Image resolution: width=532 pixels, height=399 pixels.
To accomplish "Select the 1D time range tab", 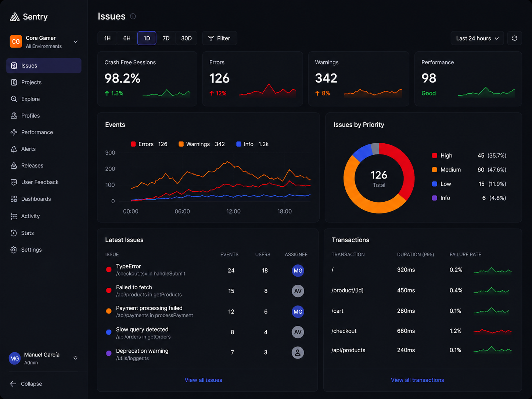I will [147, 38].
